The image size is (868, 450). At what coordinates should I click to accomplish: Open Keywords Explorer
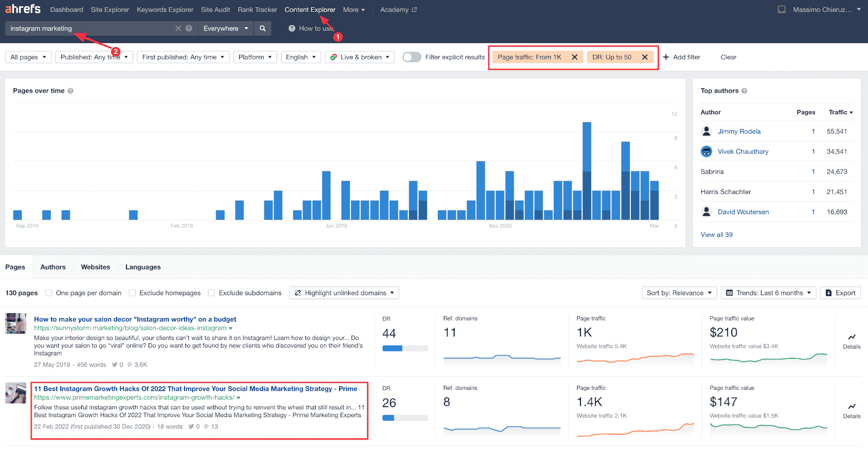pyautogui.click(x=165, y=10)
